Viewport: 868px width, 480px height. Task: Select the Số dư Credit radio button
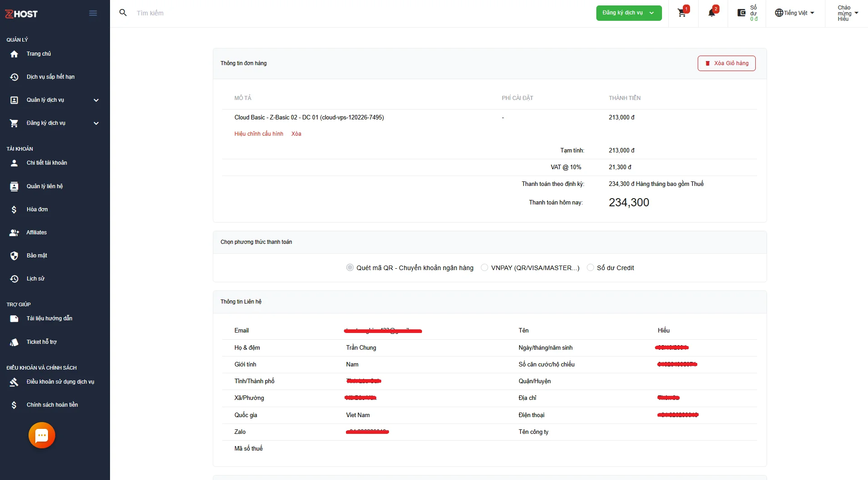[590, 268]
